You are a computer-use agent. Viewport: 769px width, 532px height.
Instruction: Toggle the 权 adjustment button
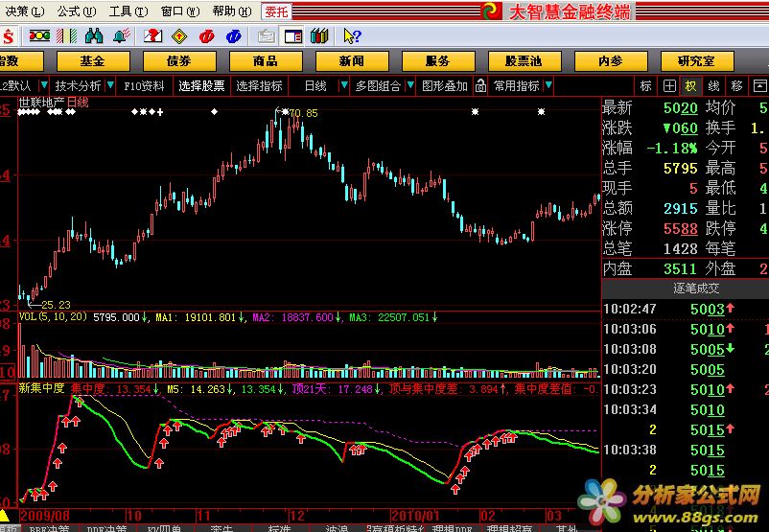tap(691, 86)
